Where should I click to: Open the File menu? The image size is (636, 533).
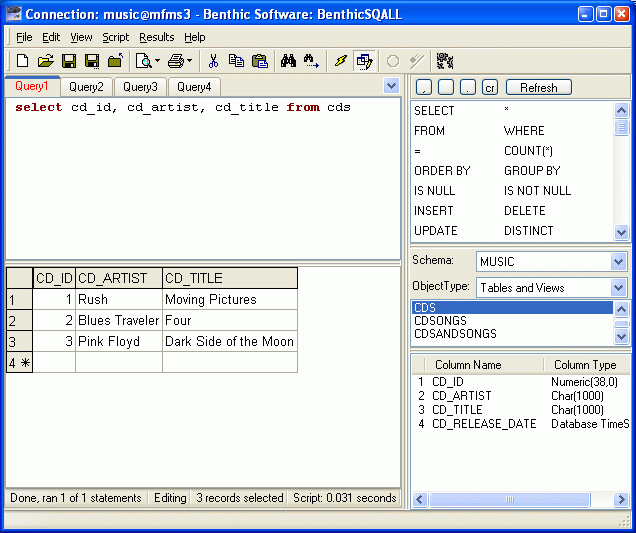24,37
